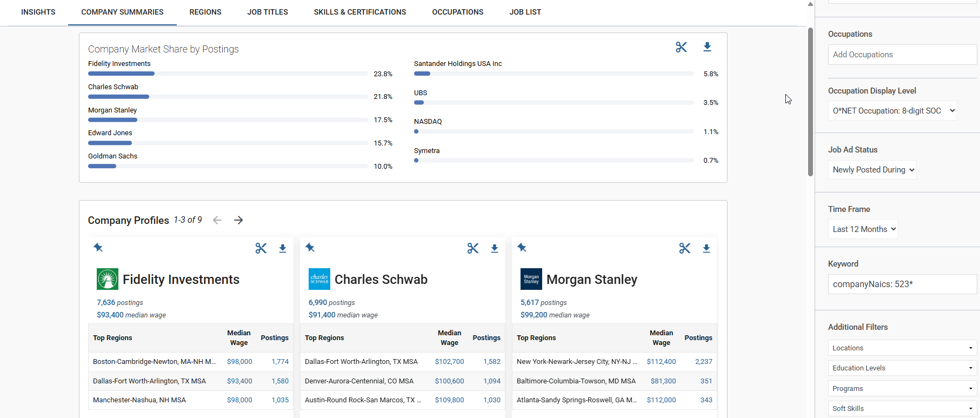Open Charles Schwab company title
Image resolution: width=980 pixels, height=418 pixels.
(381, 280)
